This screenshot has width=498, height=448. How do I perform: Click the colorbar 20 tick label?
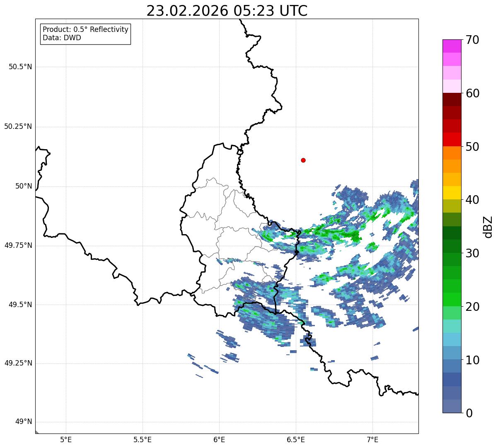(x=473, y=307)
